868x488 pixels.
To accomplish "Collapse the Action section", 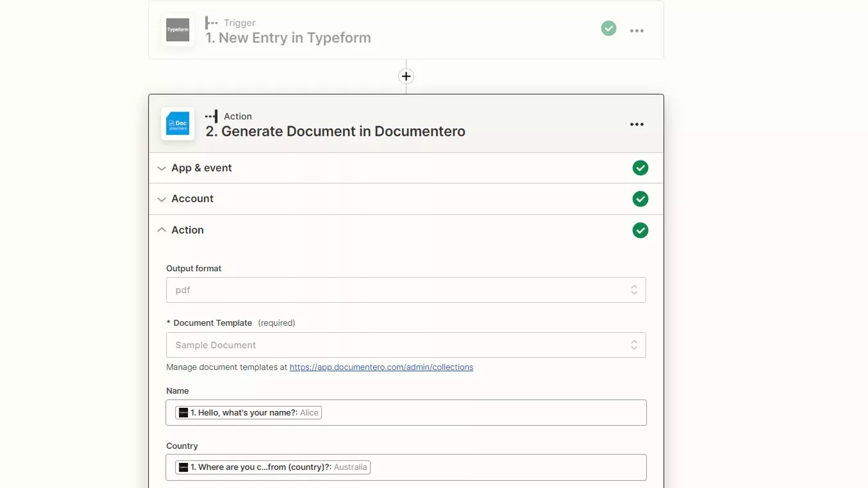I will coord(187,230).
